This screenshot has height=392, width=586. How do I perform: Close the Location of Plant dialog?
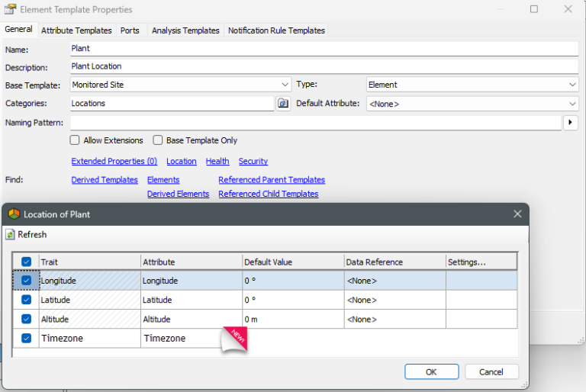tap(517, 214)
